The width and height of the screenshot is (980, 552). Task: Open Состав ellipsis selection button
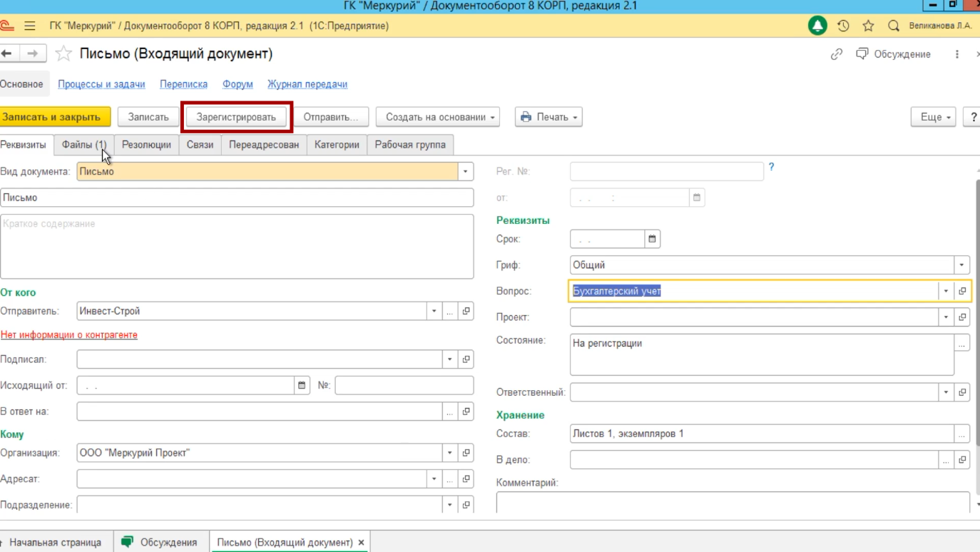point(962,434)
